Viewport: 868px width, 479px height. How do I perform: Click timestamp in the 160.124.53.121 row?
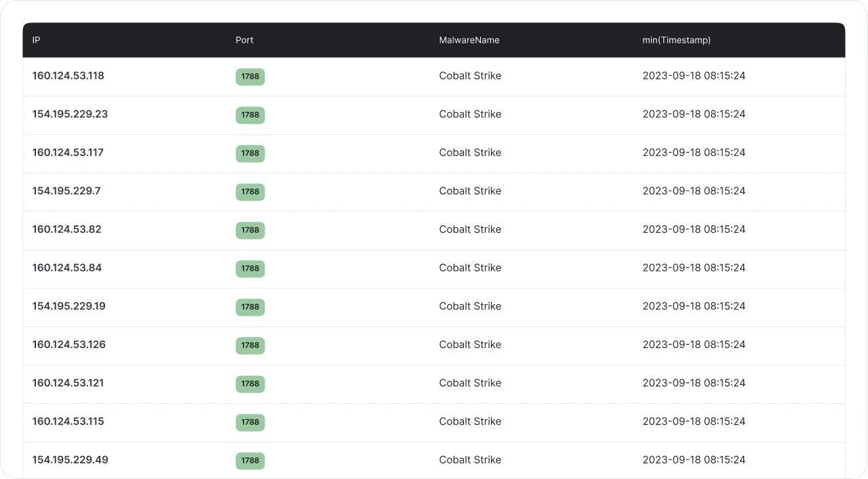pos(694,383)
